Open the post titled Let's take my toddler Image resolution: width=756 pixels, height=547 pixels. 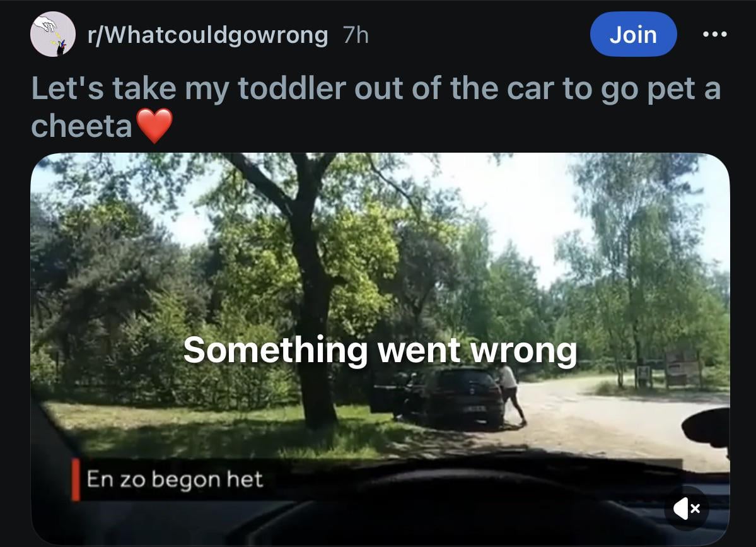click(376, 107)
